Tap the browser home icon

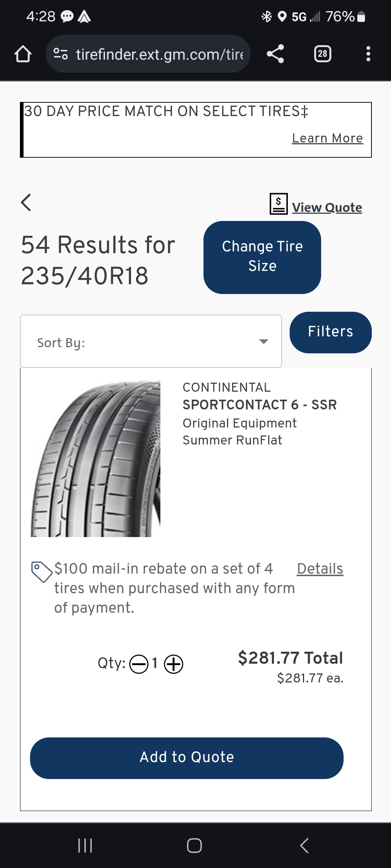(23, 54)
